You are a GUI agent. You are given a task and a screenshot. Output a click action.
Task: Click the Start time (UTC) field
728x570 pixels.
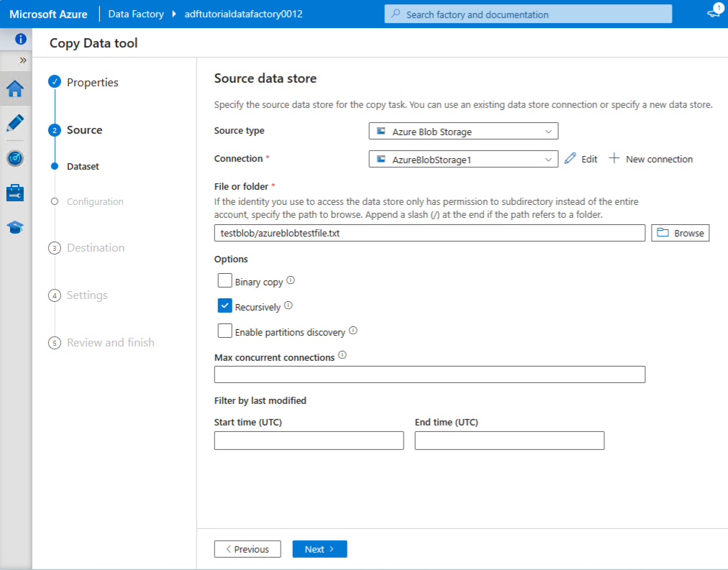pyautogui.click(x=309, y=441)
